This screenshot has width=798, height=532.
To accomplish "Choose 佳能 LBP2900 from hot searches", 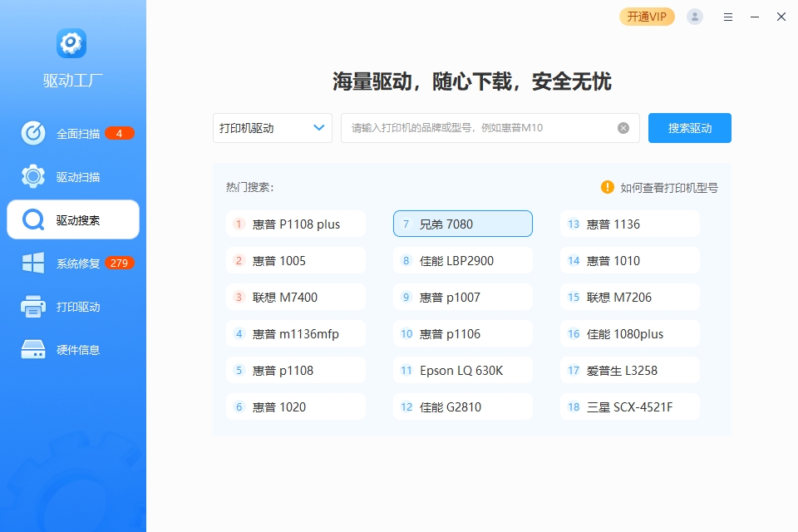I will [x=462, y=261].
